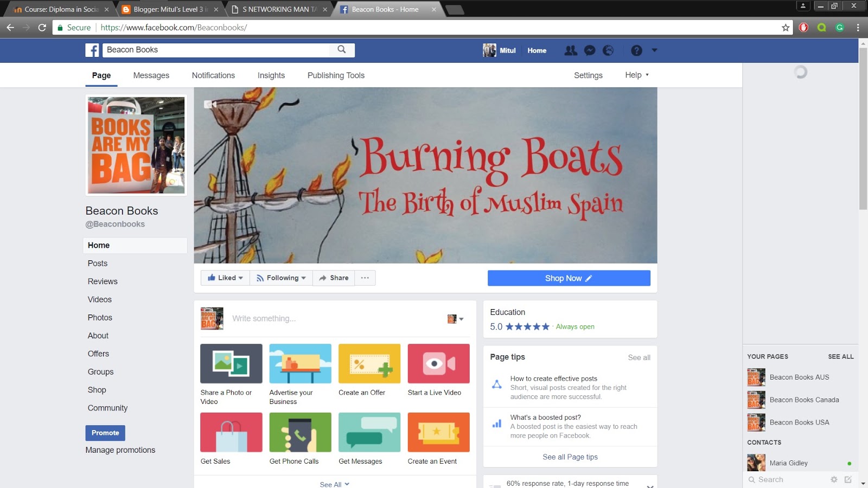This screenshot has height=488, width=868.
Task: Click the Create an Event tile
Action: pyautogui.click(x=438, y=439)
